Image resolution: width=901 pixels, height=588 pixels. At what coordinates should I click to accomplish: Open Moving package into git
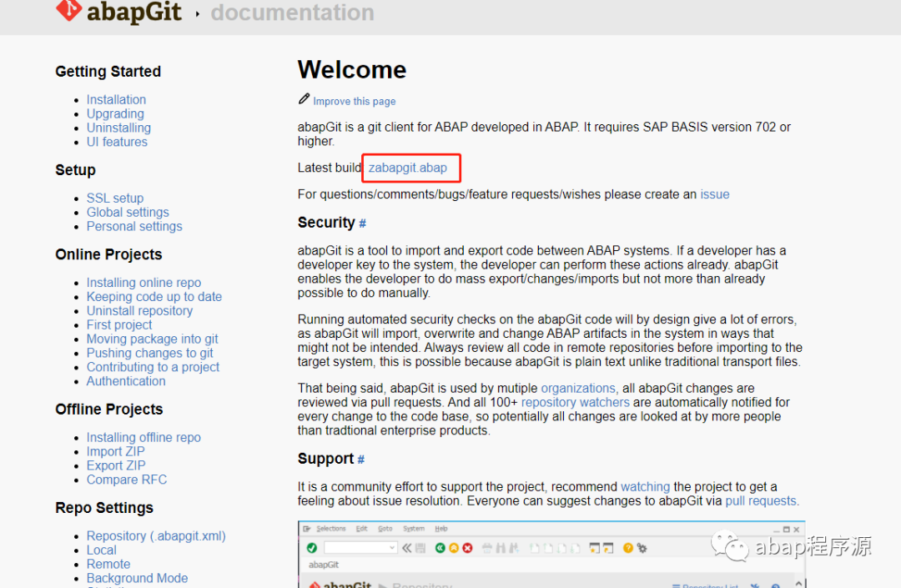[153, 339]
